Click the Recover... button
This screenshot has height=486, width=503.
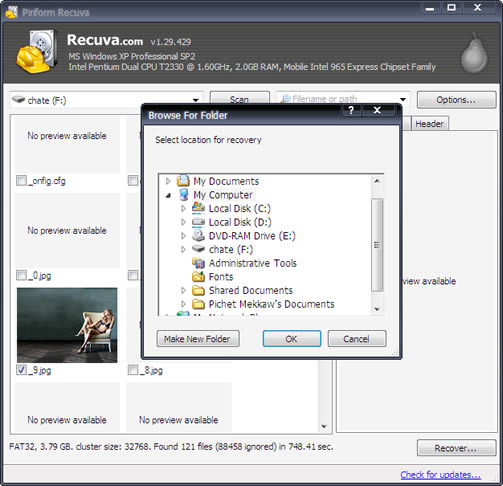(456, 448)
